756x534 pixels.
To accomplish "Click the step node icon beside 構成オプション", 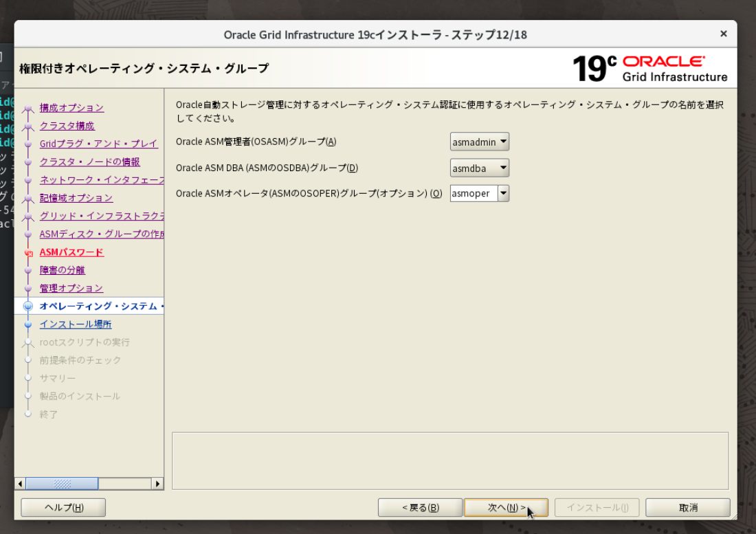I will point(28,109).
